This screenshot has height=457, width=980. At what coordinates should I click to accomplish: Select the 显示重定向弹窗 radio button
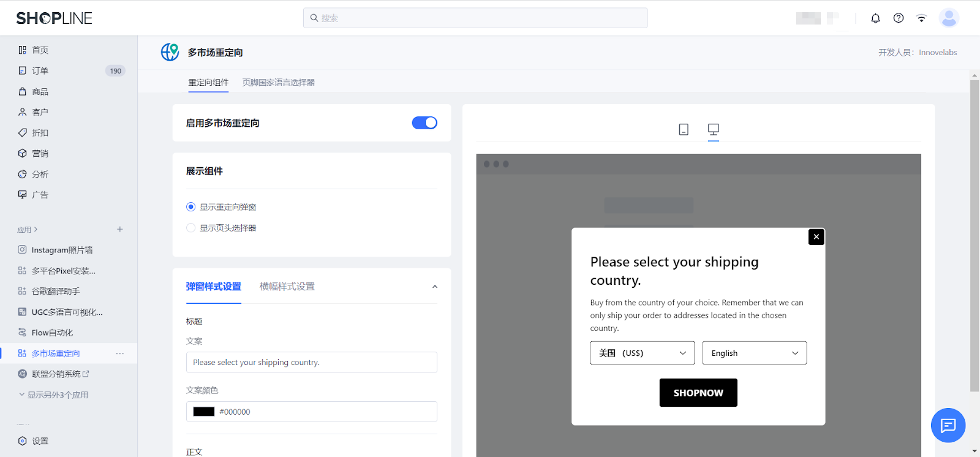tap(191, 207)
